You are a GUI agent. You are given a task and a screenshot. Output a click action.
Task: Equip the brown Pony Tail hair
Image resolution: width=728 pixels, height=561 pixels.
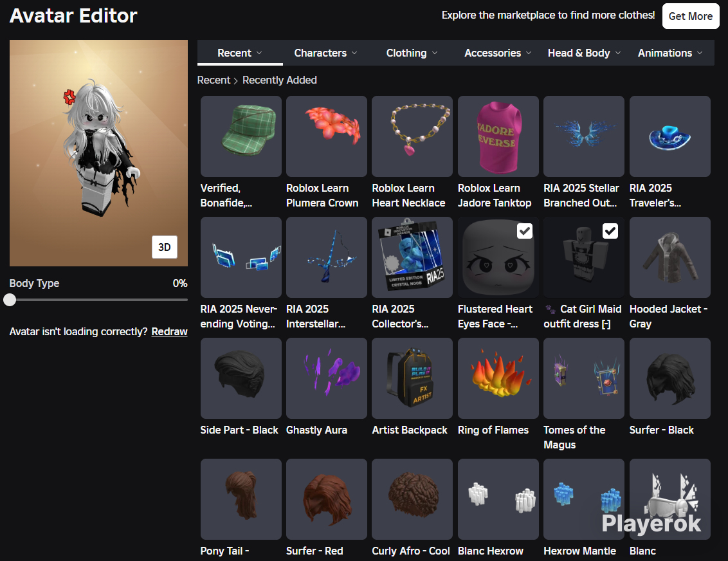(241, 499)
